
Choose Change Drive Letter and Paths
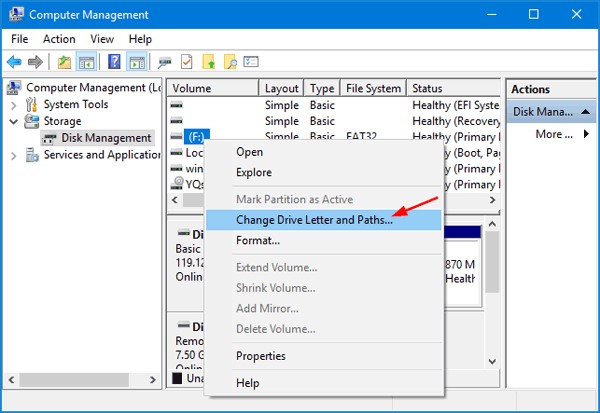(314, 219)
